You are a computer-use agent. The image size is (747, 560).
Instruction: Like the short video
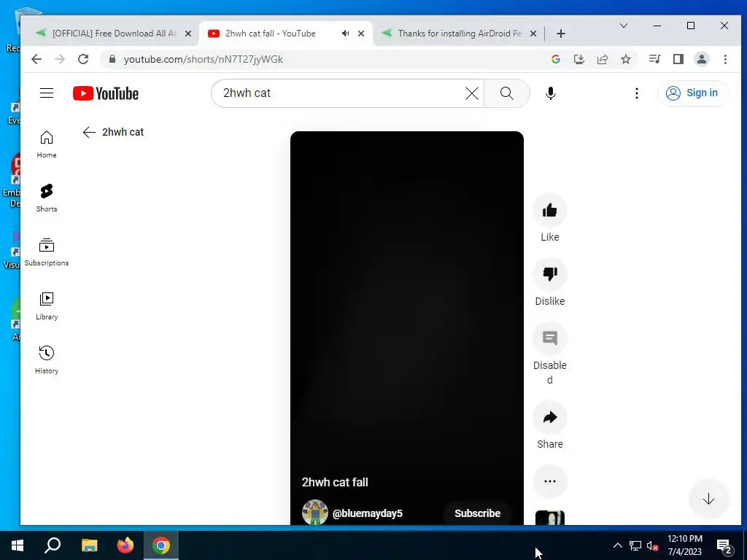point(550,210)
